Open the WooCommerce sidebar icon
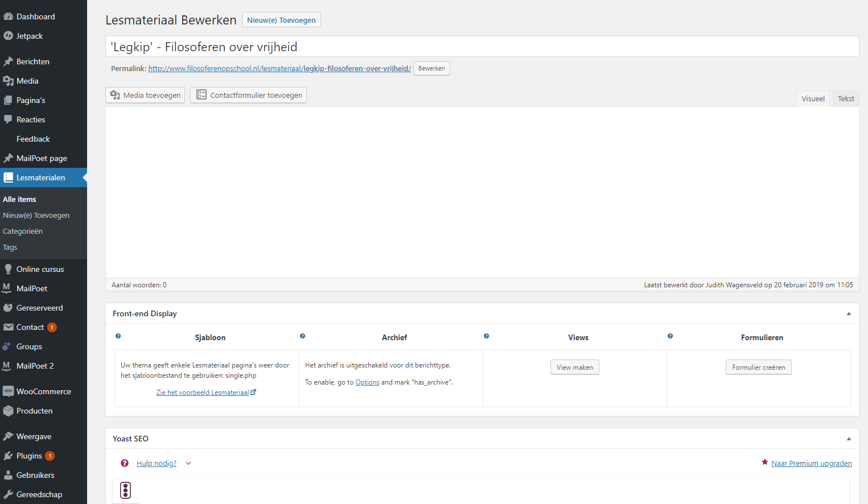The width and height of the screenshot is (868, 504). [x=9, y=391]
